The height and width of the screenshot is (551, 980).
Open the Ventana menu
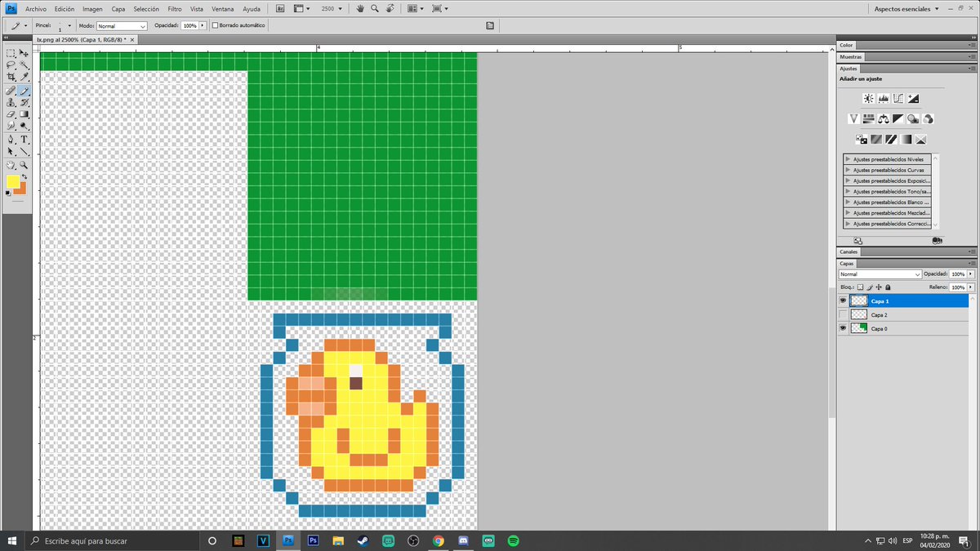222,8
